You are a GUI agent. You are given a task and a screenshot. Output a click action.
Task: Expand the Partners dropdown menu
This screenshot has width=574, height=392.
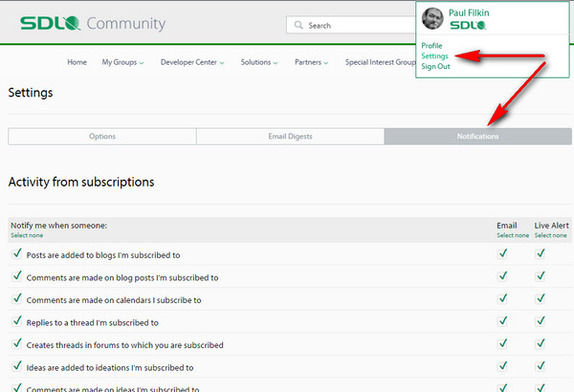[311, 62]
